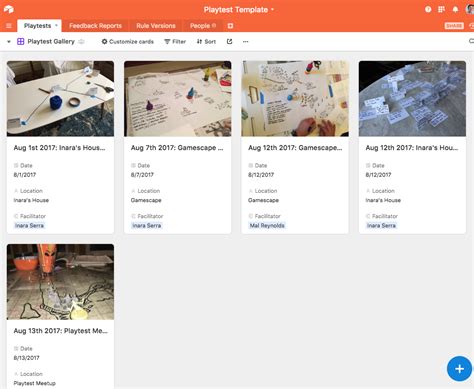Open the Aug 7th 2017 Gamescape card image
Image resolution: width=474 pixels, height=389 pixels.
(x=178, y=99)
